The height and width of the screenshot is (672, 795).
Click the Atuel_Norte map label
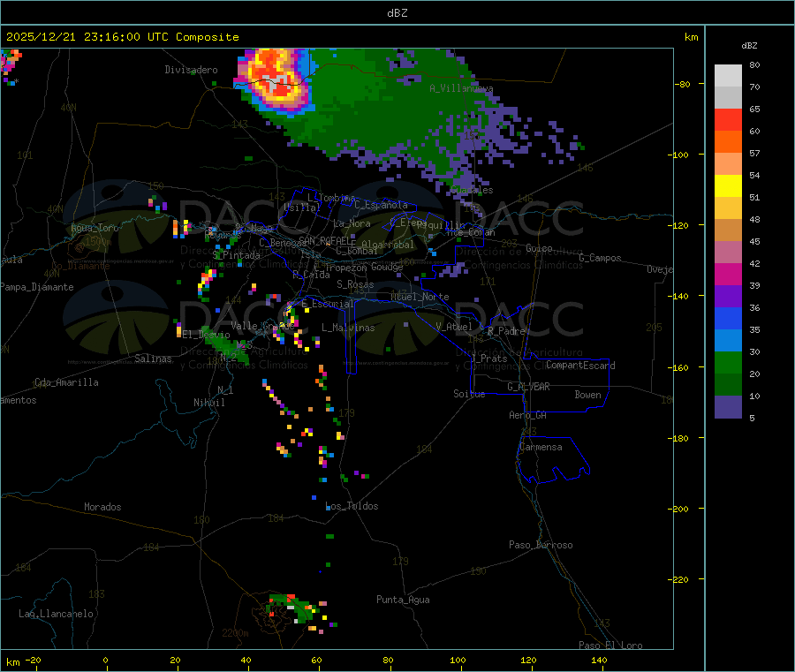pos(420,297)
